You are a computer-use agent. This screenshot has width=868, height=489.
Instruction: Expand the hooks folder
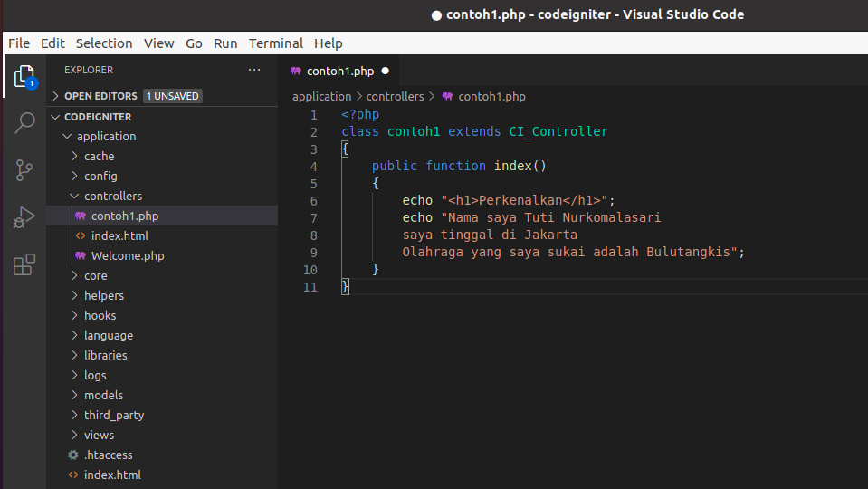75,316
